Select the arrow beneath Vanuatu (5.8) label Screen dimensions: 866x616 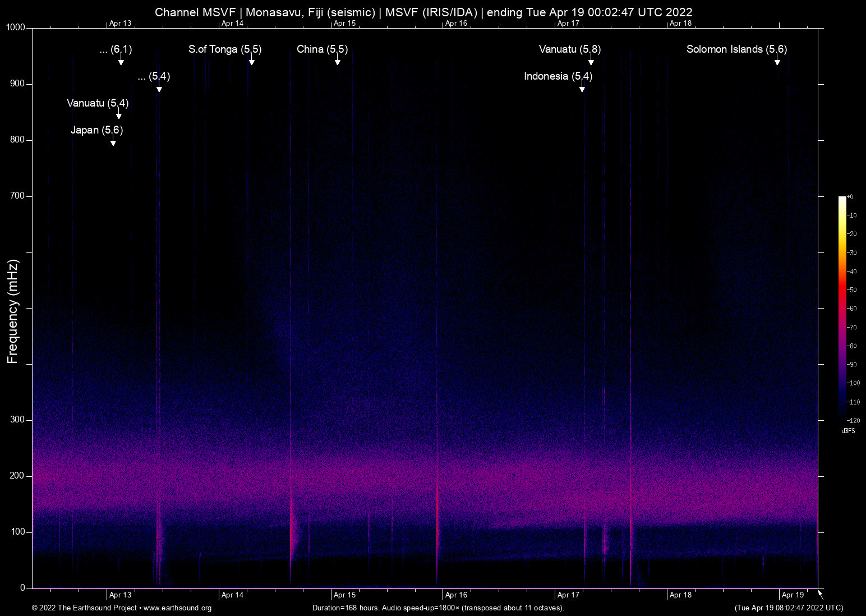point(591,61)
